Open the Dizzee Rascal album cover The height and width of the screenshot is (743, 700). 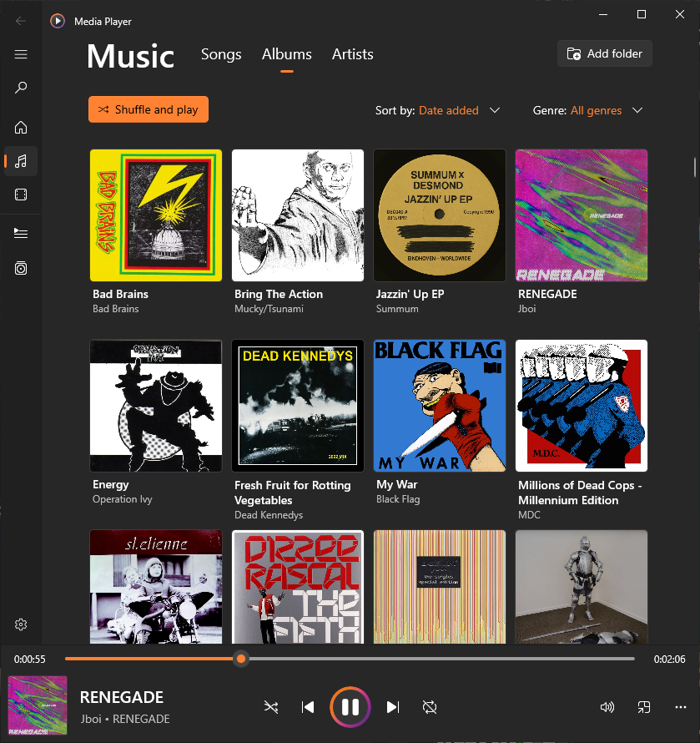pyautogui.click(x=298, y=587)
